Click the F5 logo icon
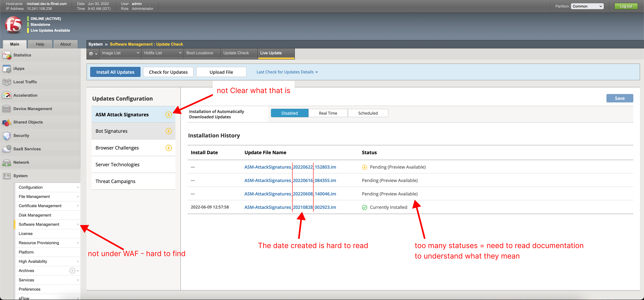 (13, 25)
